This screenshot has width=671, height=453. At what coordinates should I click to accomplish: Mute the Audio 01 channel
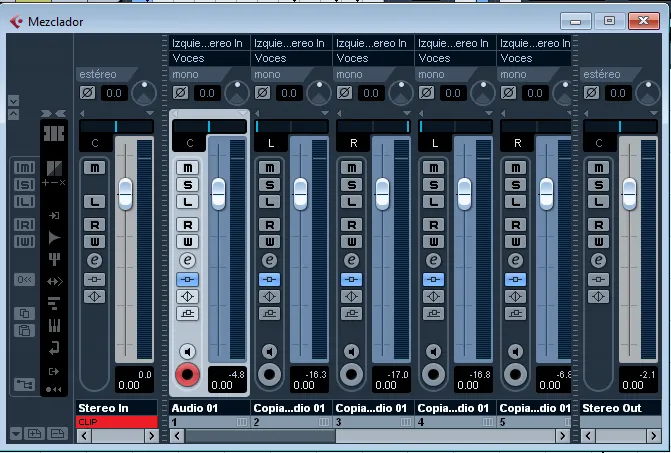tap(189, 167)
